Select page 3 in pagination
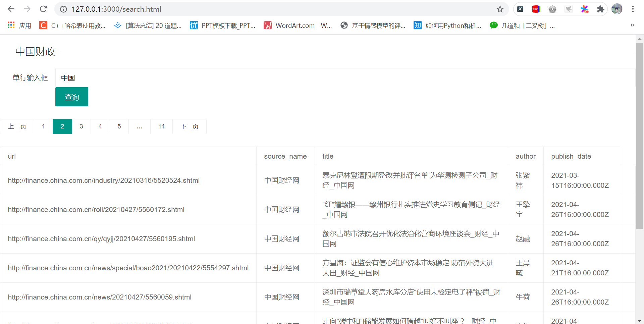Image resolution: width=644 pixels, height=324 pixels. click(x=81, y=126)
